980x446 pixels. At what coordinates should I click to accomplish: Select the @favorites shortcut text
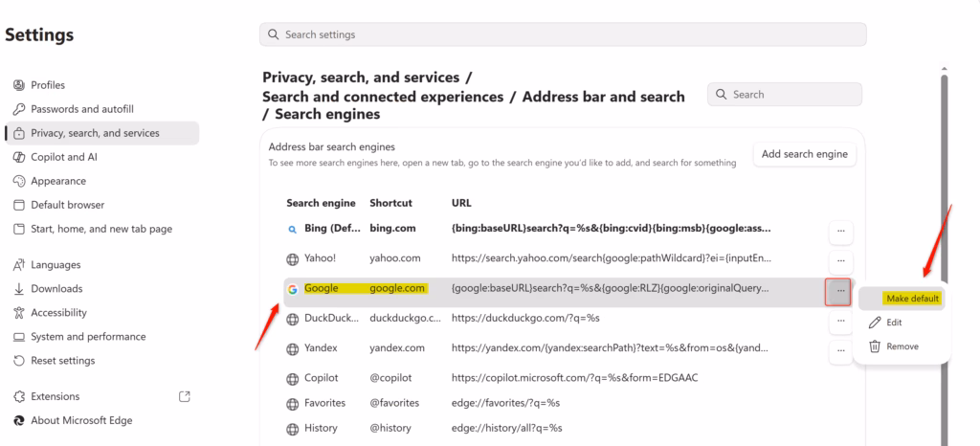point(394,403)
